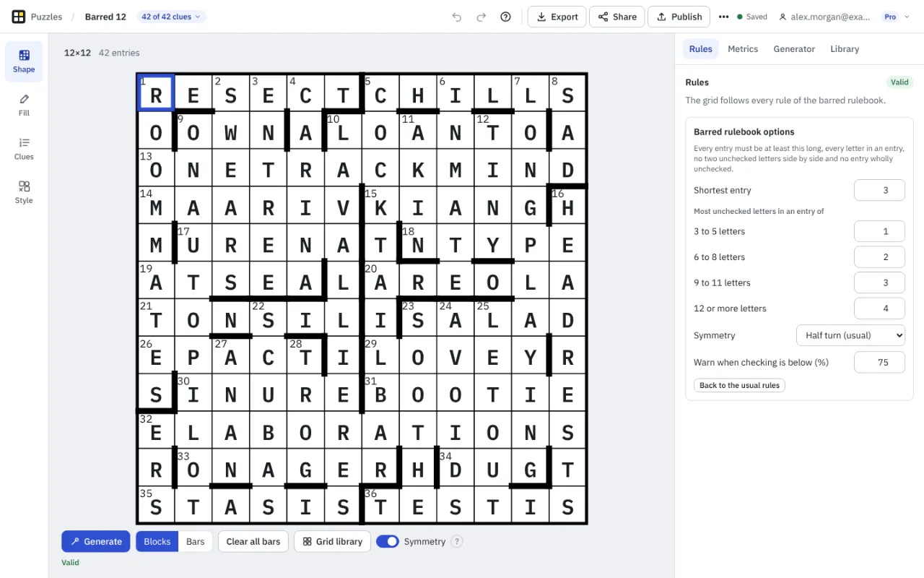Open the Grid library
The height and width of the screenshot is (578, 924).
333,542
